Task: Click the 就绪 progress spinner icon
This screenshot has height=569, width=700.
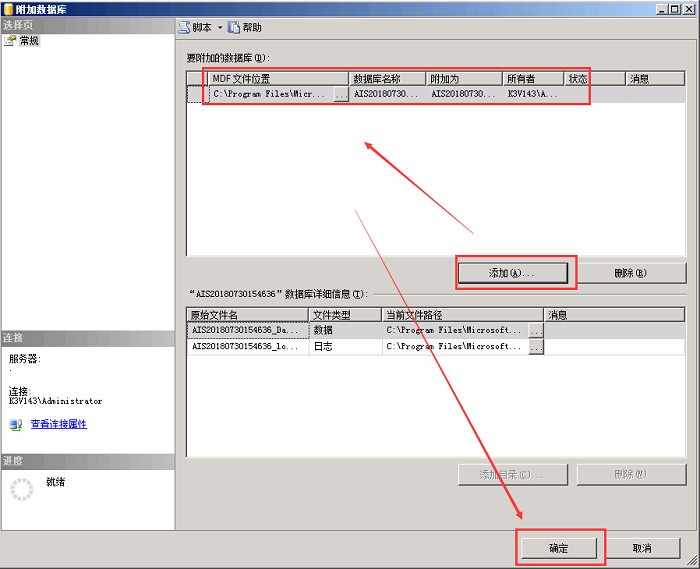Action: click(21, 489)
